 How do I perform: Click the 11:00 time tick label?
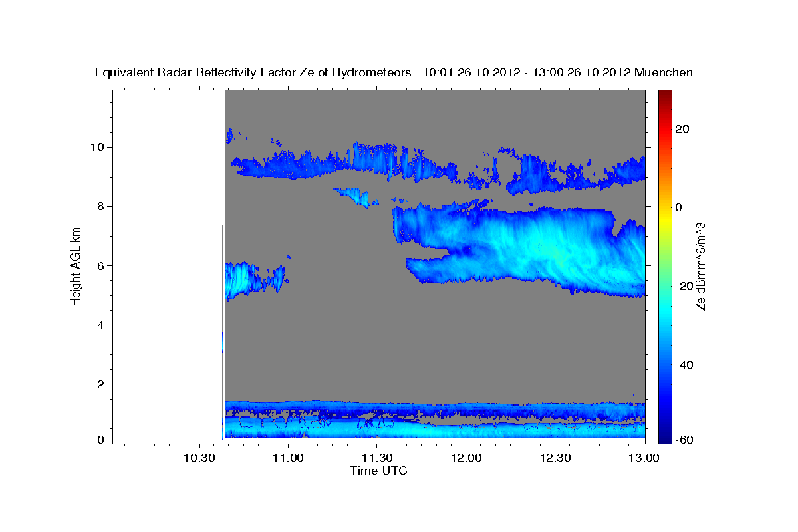pos(288,458)
